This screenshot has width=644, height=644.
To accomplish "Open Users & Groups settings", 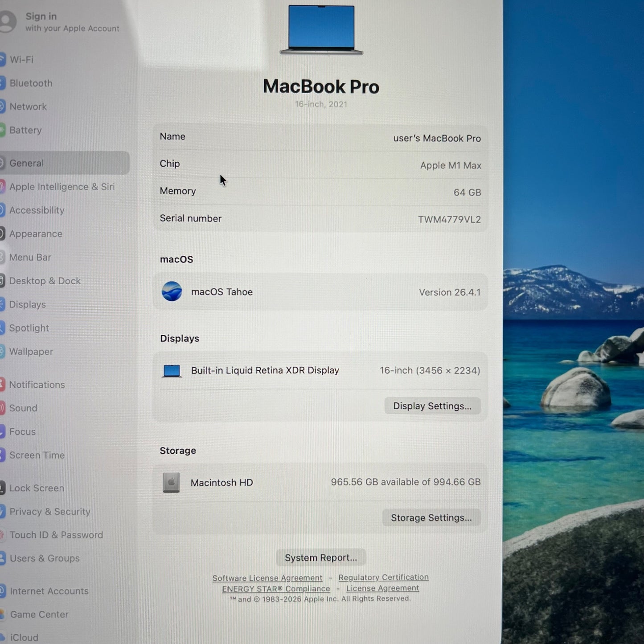I will point(45,558).
